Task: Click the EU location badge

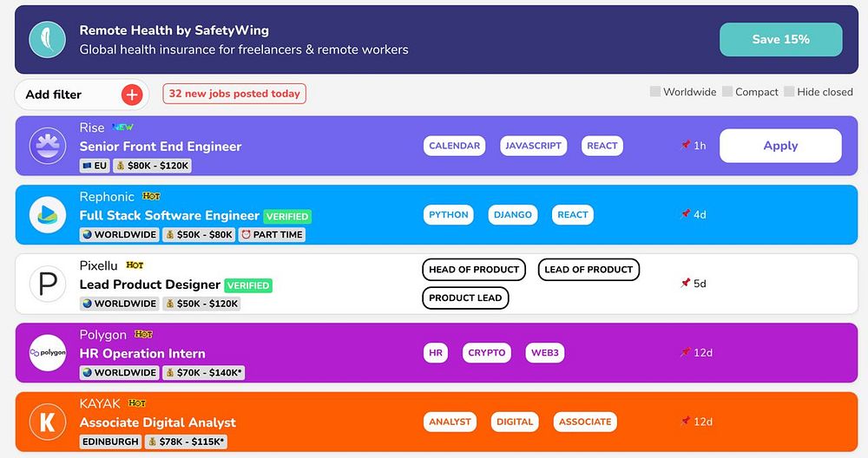Action: point(95,166)
